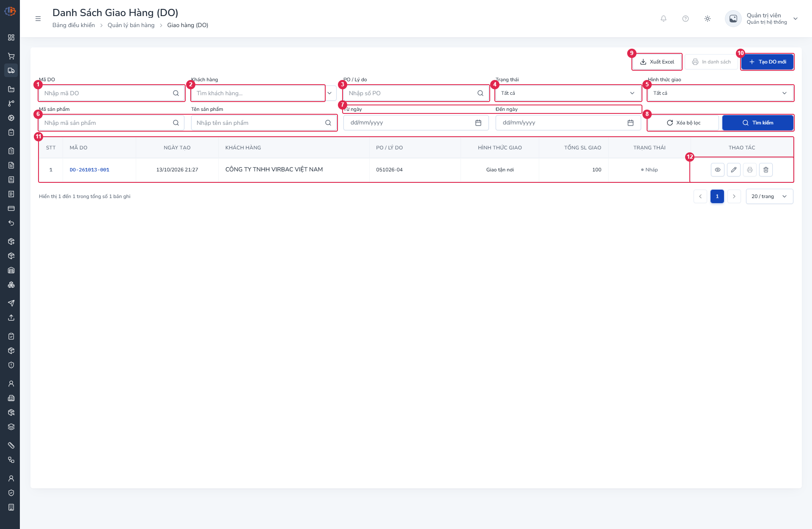Click the Xuất Excel button

657,62
